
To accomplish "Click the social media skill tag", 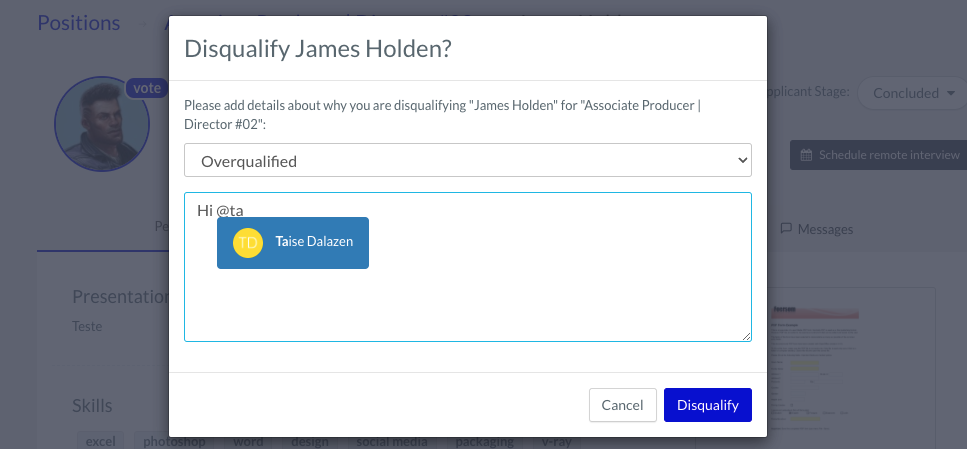I will pyautogui.click(x=392, y=442).
